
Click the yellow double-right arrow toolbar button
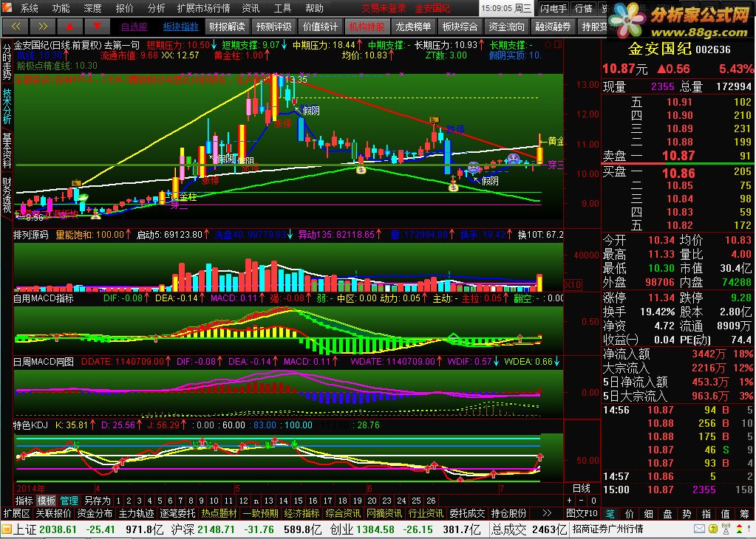point(42,27)
